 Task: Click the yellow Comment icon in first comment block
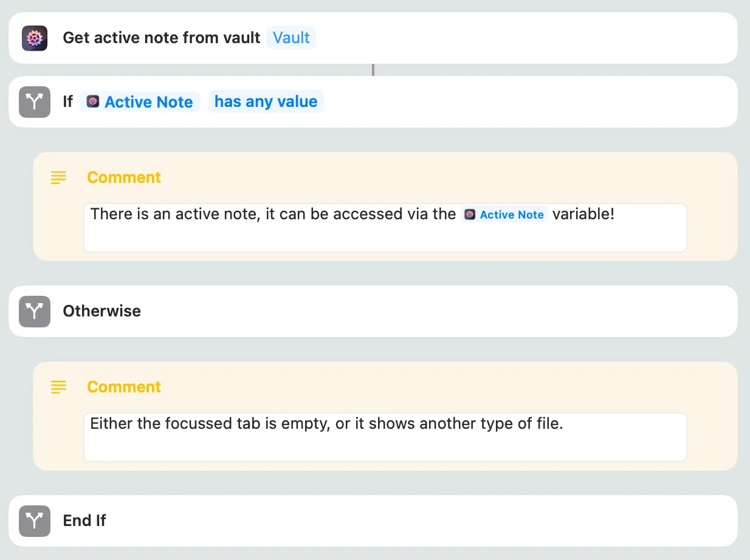(58, 177)
